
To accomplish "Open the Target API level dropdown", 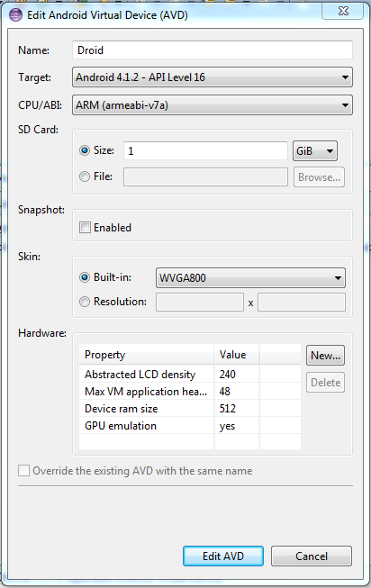I will [x=213, y=77].
